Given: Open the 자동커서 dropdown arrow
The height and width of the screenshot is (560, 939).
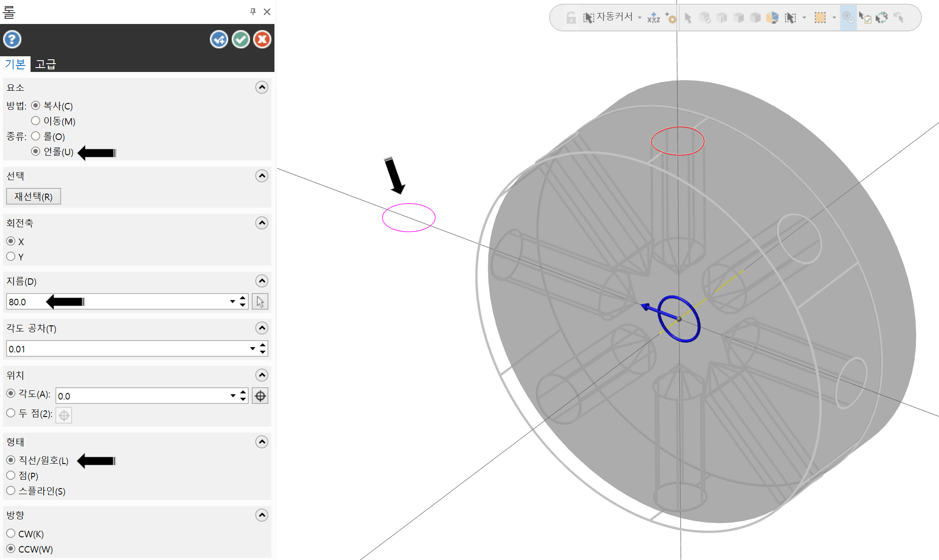Looking at the screenshot, I should pos(640,18).
